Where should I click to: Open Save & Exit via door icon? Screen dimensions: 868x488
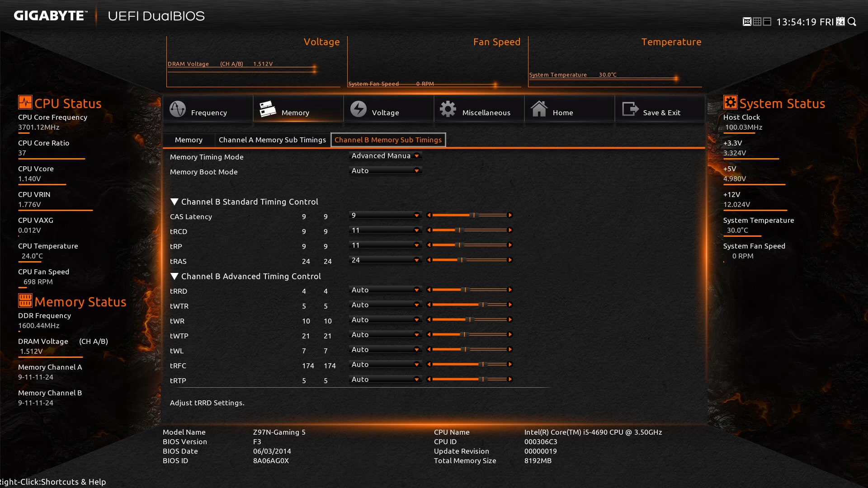pos(630,109)
